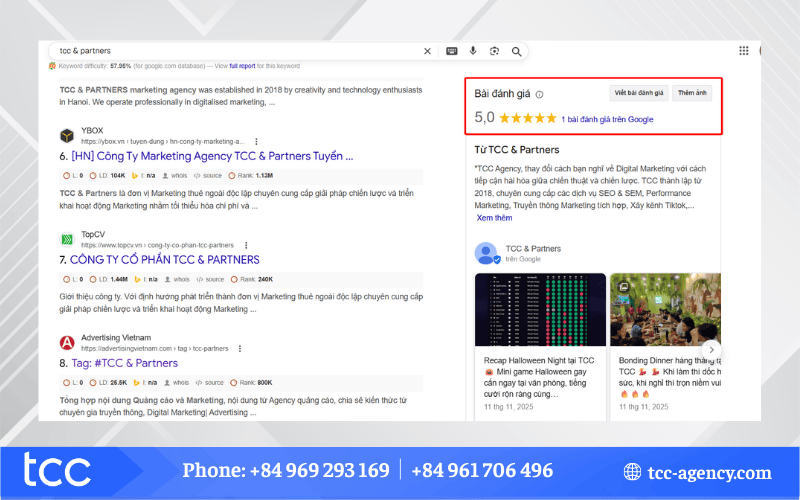Image resolution: width=800 pixels, height=500 pixels.
Task: Open the Advertising Vietnam result three-dot menu
Action: [x=240, y=349]
